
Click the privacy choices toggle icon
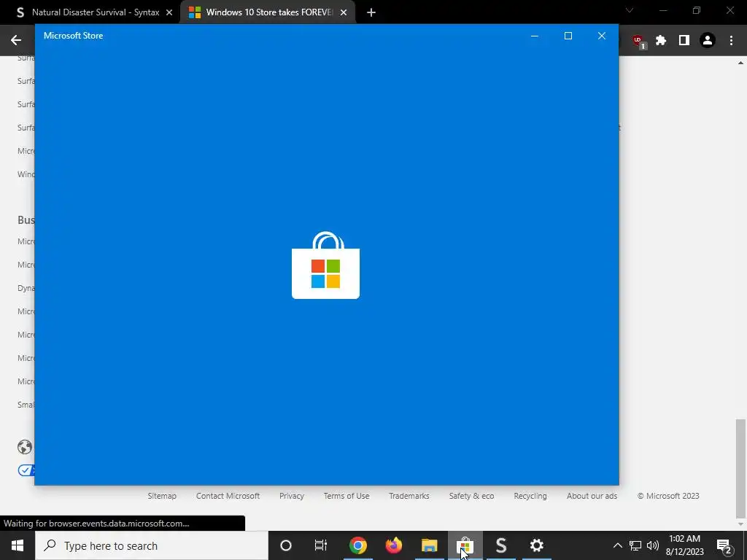click(x=26, y=470)
